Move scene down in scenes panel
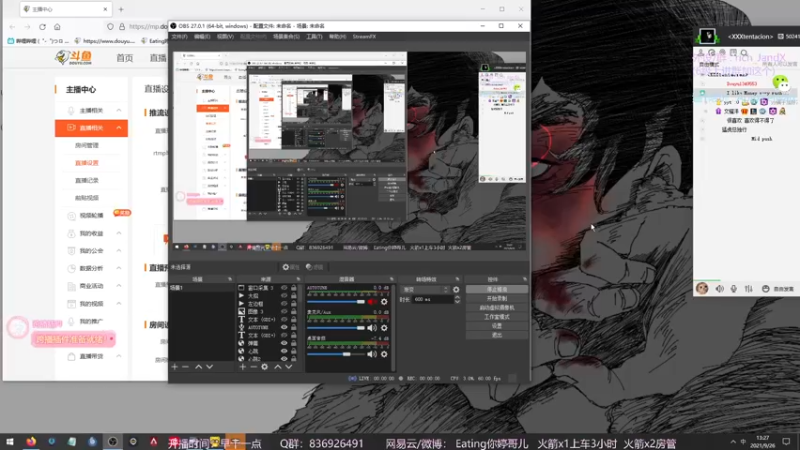This screenshot has height=450, width=800. pos(210,367)
